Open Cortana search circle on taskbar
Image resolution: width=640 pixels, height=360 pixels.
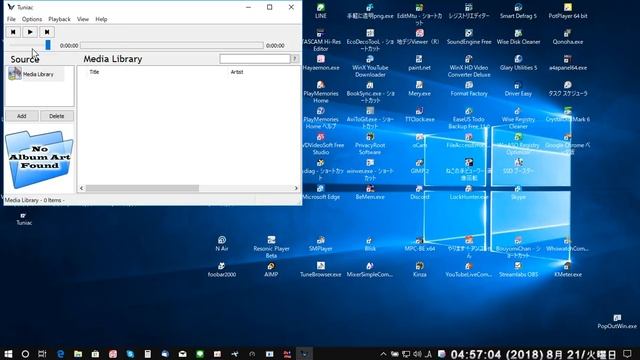25,354
